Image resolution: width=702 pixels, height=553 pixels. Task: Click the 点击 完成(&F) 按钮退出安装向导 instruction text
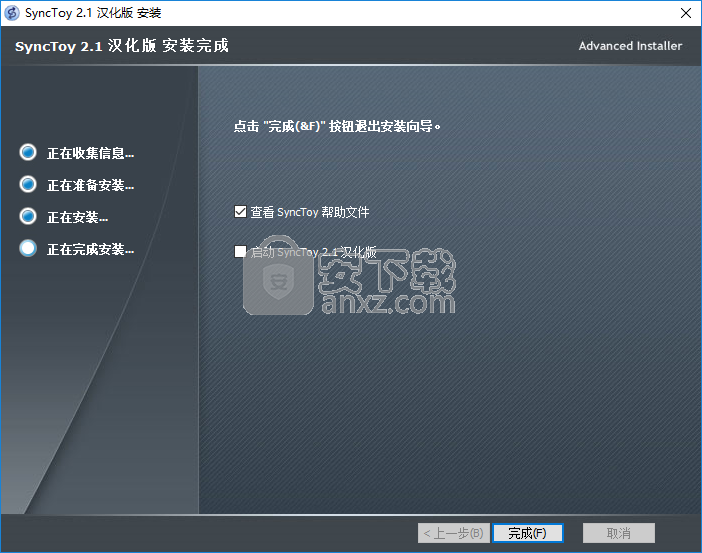point(337,126)
